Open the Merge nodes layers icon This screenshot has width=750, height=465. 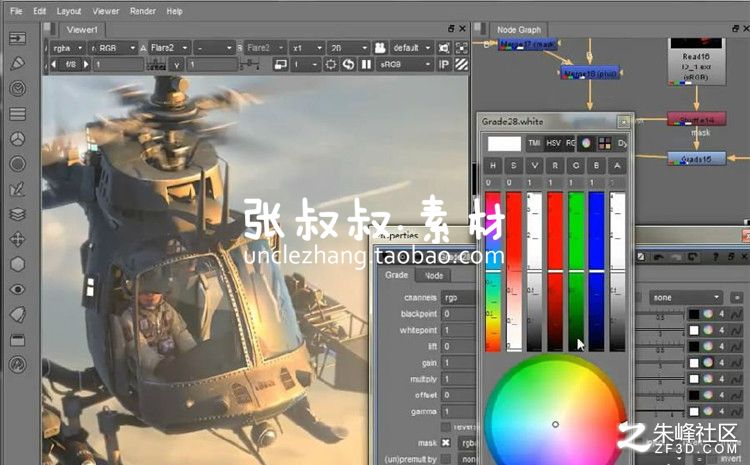click(18, 214)
